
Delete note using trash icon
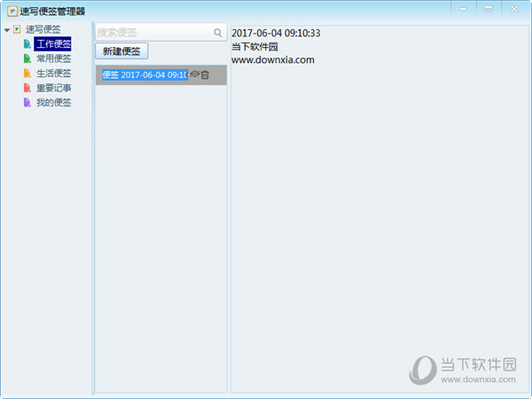[x=205, y=74]
